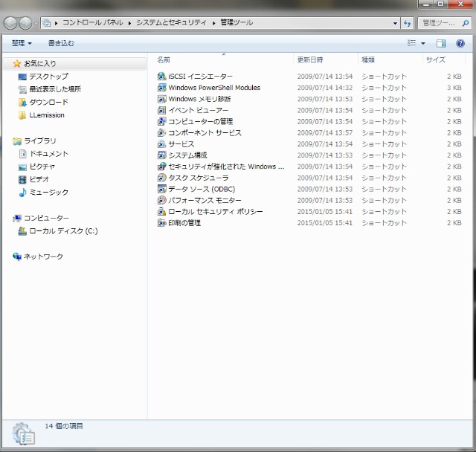Select the イベント ビューアー icon
This screenshot has width=476, height=452.
click(x=162, y=110)
